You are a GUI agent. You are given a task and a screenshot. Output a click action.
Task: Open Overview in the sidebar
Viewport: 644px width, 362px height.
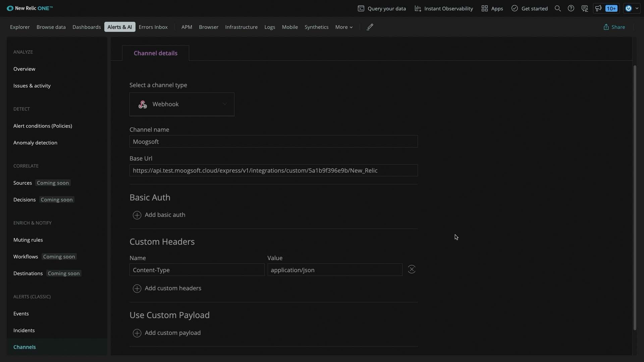[24, 69]
